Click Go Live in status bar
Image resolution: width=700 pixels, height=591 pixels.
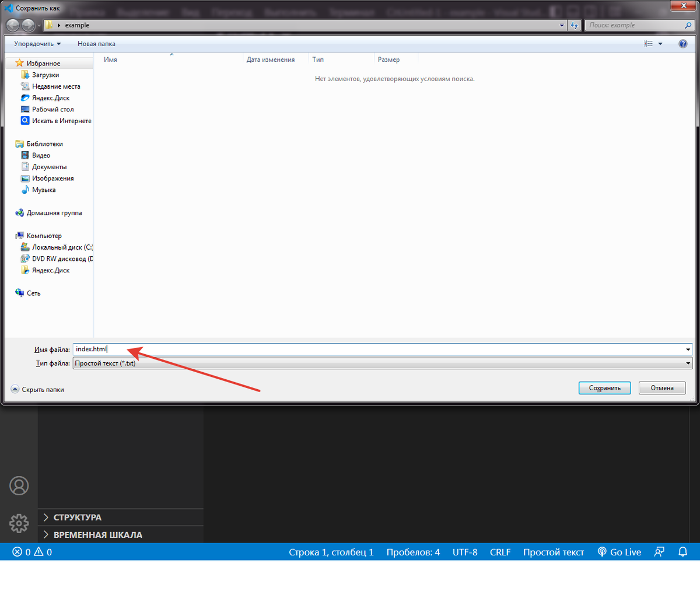619,552
